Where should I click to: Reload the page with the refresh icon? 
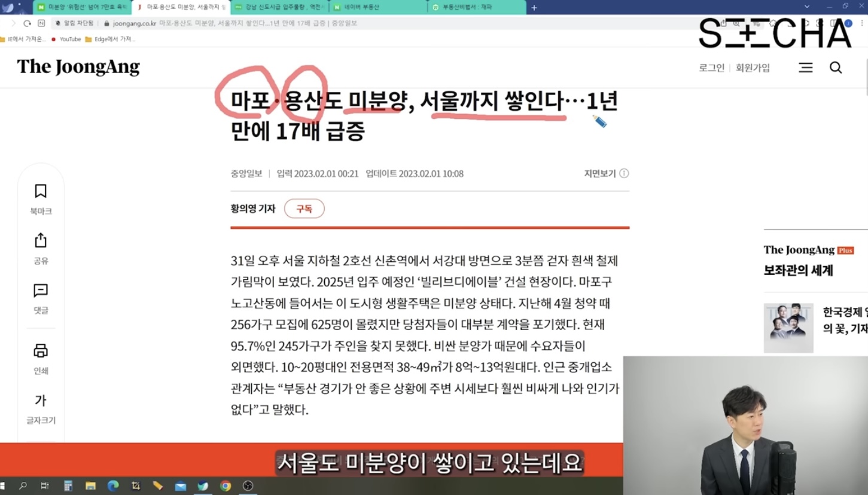[27, 23]
